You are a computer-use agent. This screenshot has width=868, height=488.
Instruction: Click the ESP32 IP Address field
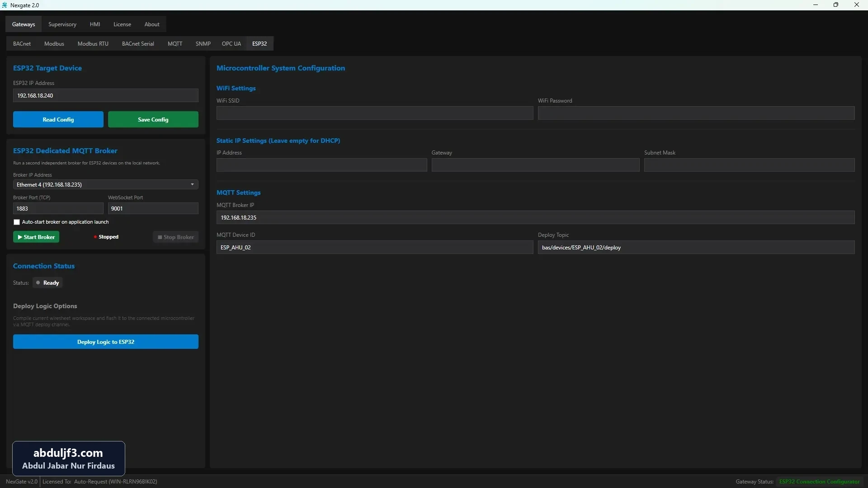click(106, 96)
